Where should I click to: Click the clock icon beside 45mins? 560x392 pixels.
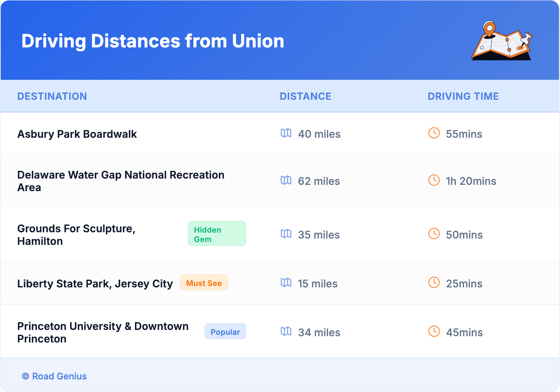[434, 332]
